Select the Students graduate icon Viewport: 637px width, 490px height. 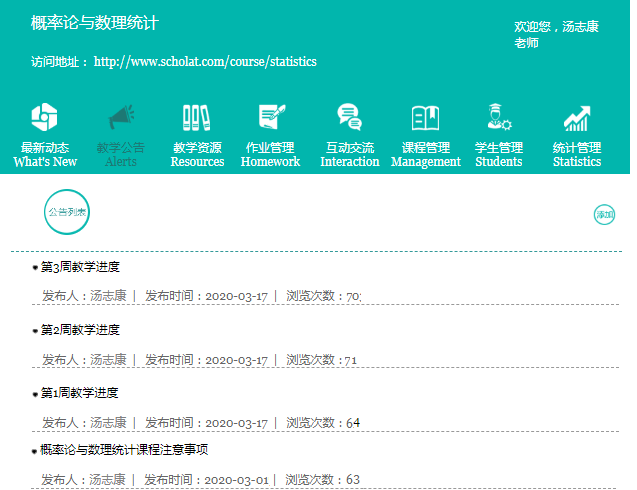pos(498,117)
